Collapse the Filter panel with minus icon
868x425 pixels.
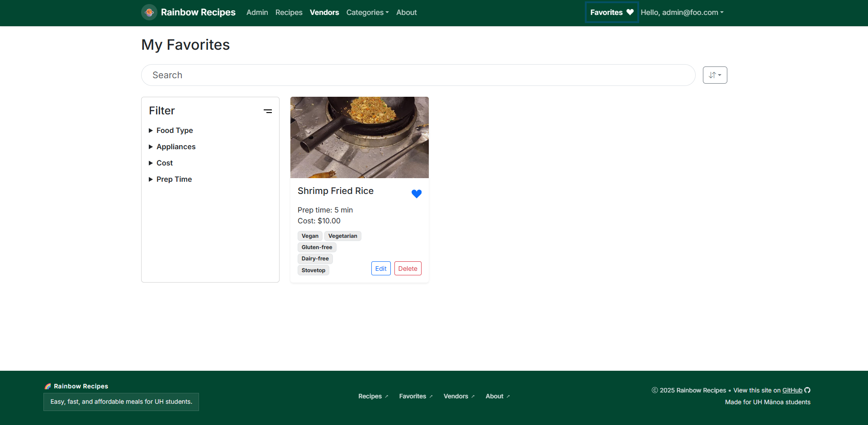coord(268,111)
